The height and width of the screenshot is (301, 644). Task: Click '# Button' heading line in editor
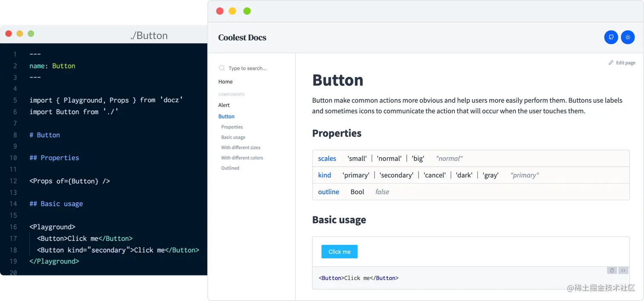45,135
